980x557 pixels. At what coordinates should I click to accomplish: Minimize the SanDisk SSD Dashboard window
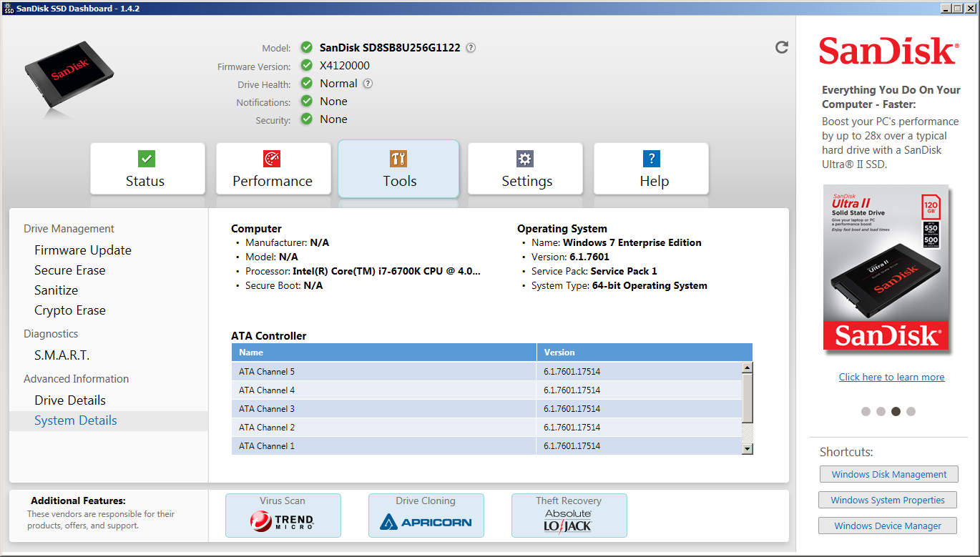pyautogui.click(x=947, y=9)
